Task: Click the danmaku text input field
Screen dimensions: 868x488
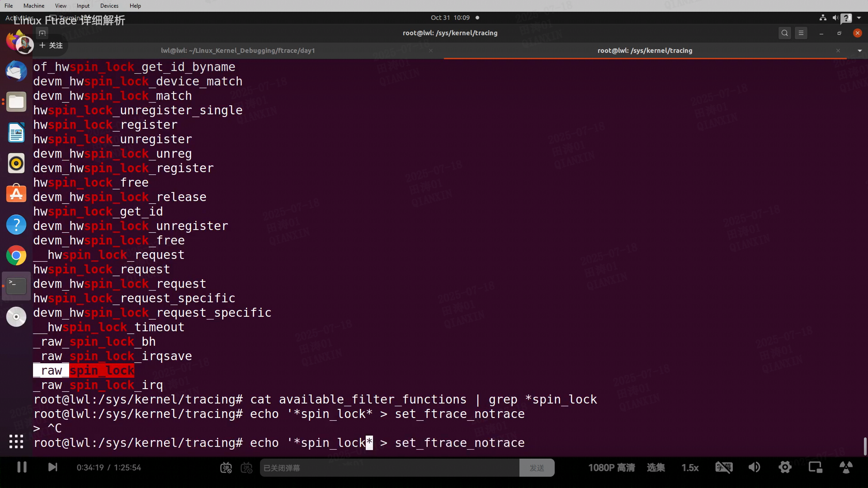Action: pos(389,468)
